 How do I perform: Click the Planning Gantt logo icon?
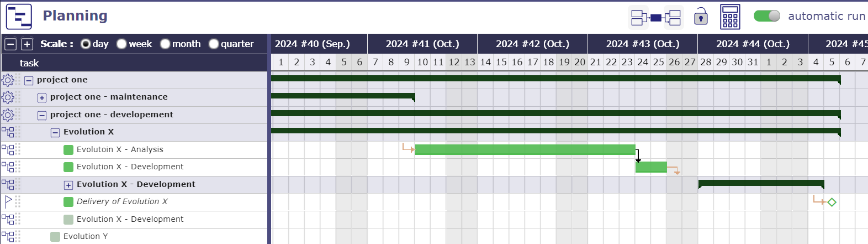19,17
